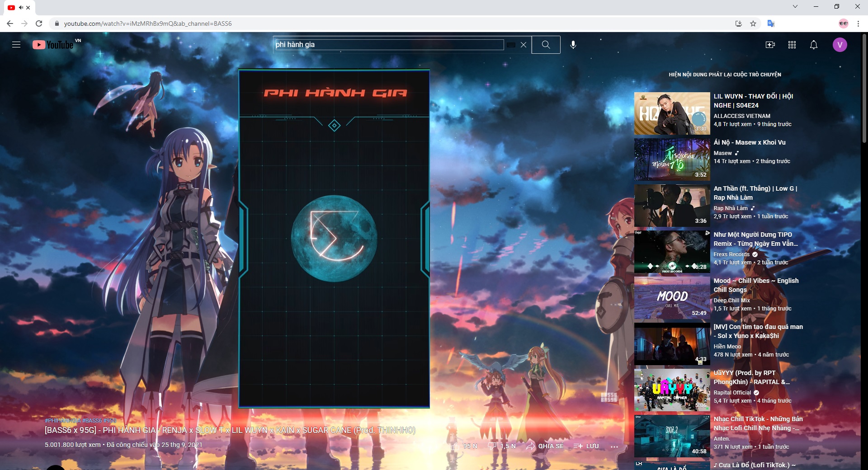
Task: Click the PHI HÀNH GIA video player
Action: [x=334, y=239]
